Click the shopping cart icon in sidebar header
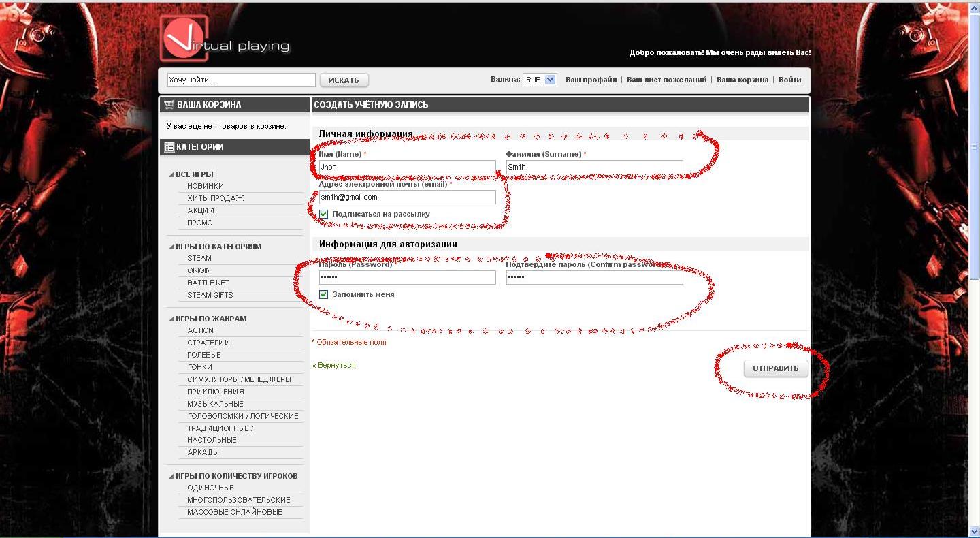980x538 pixels. click(x=169, y=105)
